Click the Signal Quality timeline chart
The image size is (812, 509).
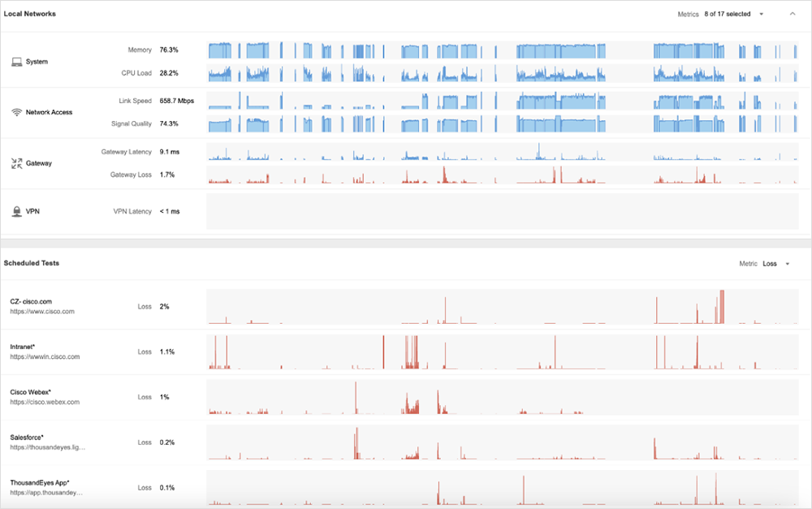point(503,124)
